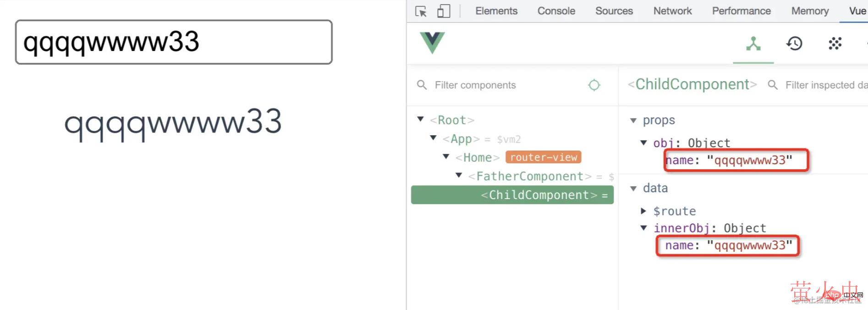
Task: Collapse the App component node arrow
Action: [433, 138]
